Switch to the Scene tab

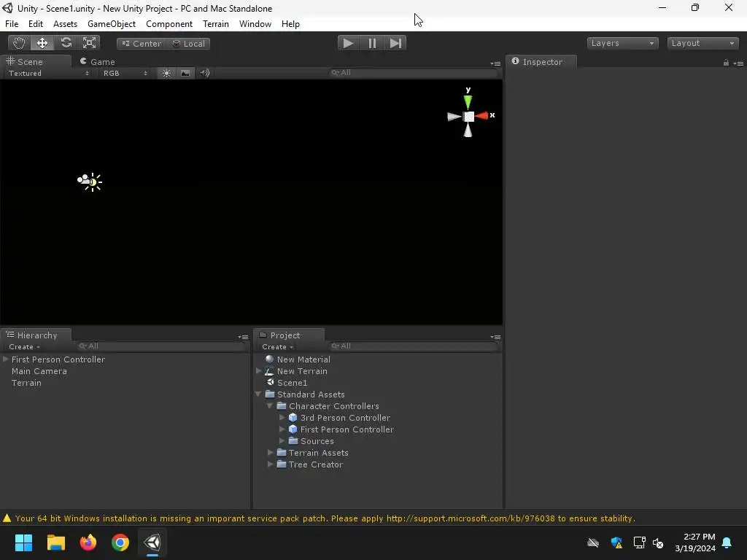point(35,61)
